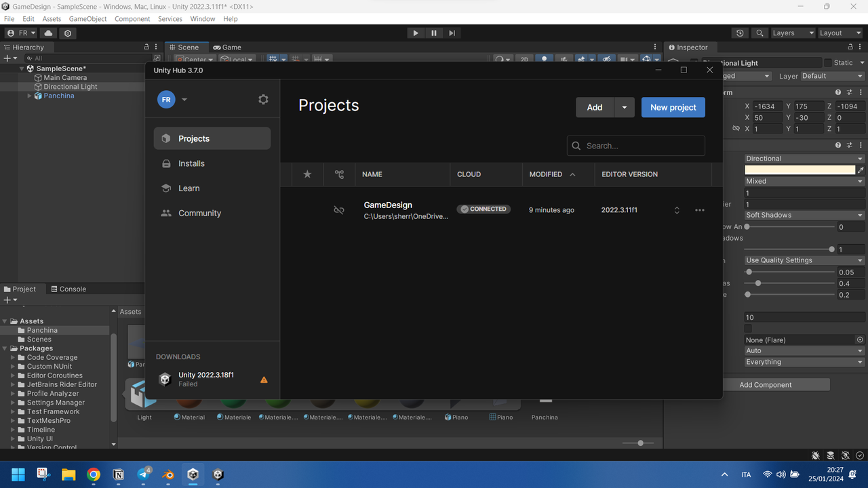Open Unity Hub preferences gear icon
Screen dimensions: 868x488
coord(263,100)
